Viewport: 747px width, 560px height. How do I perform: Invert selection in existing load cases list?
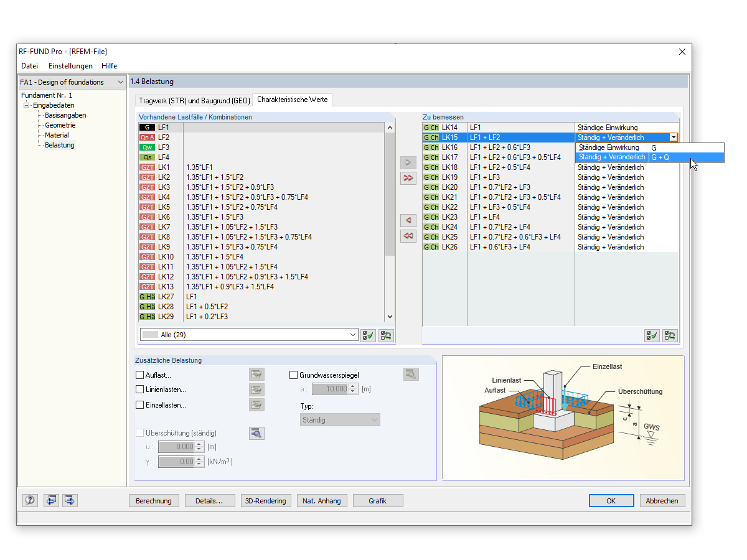click(386, 335)
